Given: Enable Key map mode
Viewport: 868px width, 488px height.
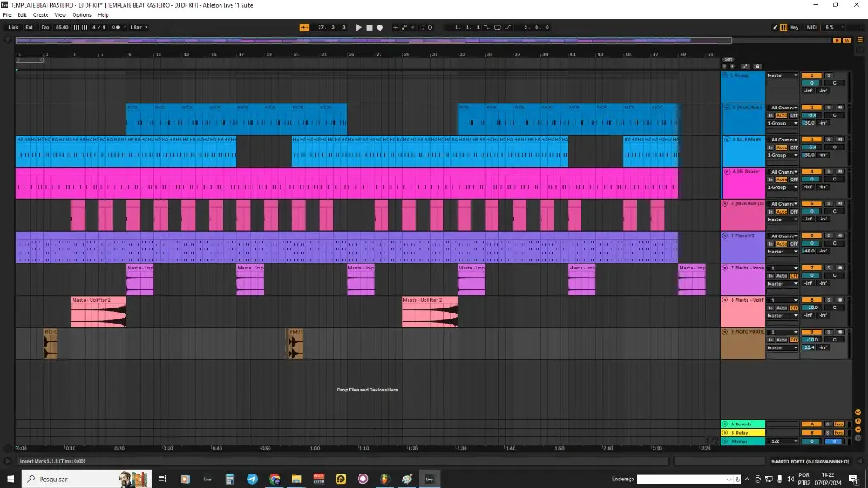Looking at the screenshot, I should tap(794, 27).
